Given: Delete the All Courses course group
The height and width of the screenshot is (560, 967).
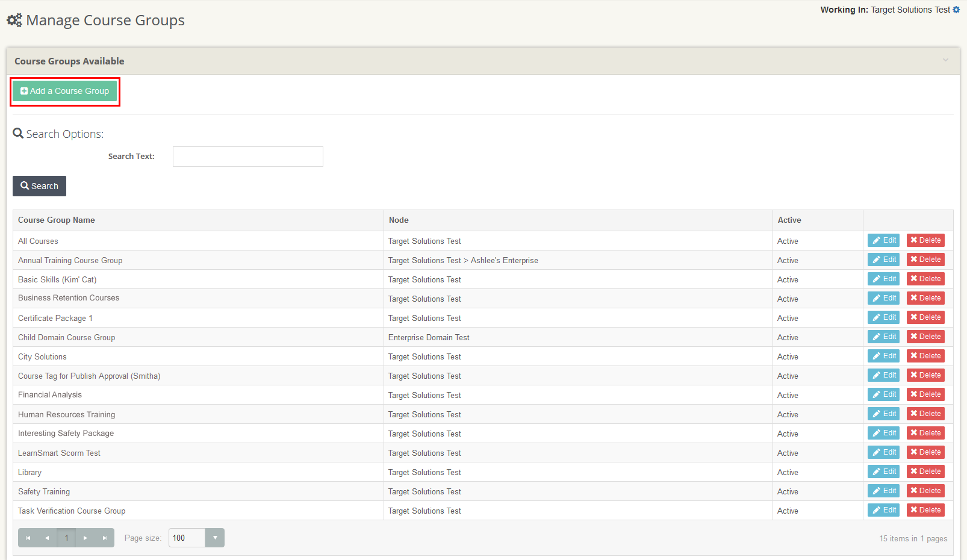Looking at the screenshot, I should pyautogui.click(x=925, y=240).
